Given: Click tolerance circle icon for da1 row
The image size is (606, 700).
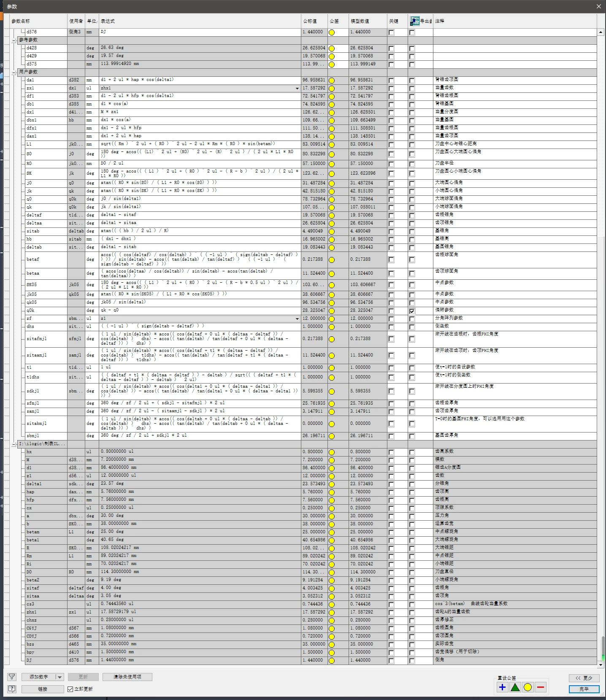Looking at the screenshot, I should click(332, 81).
